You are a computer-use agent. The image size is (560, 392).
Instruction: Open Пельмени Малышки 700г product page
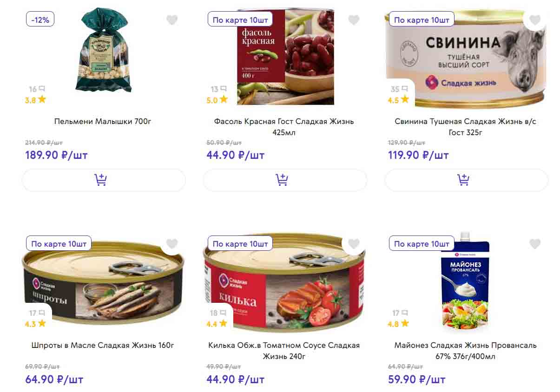[103, 122]
